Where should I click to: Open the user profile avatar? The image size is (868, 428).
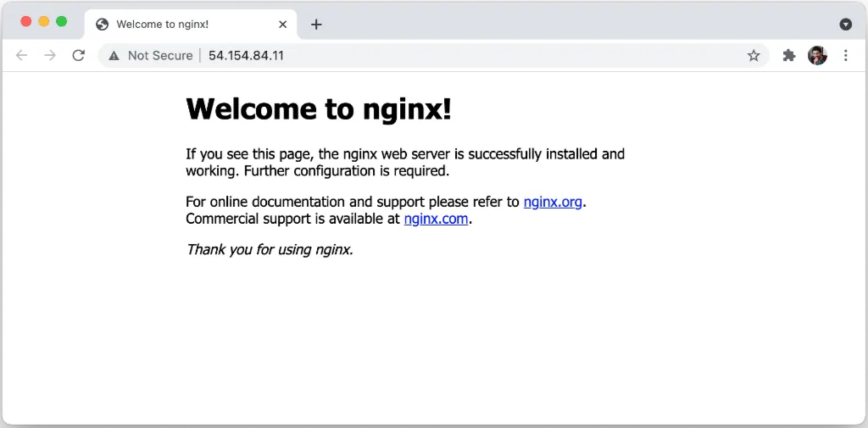coord(817,55)
